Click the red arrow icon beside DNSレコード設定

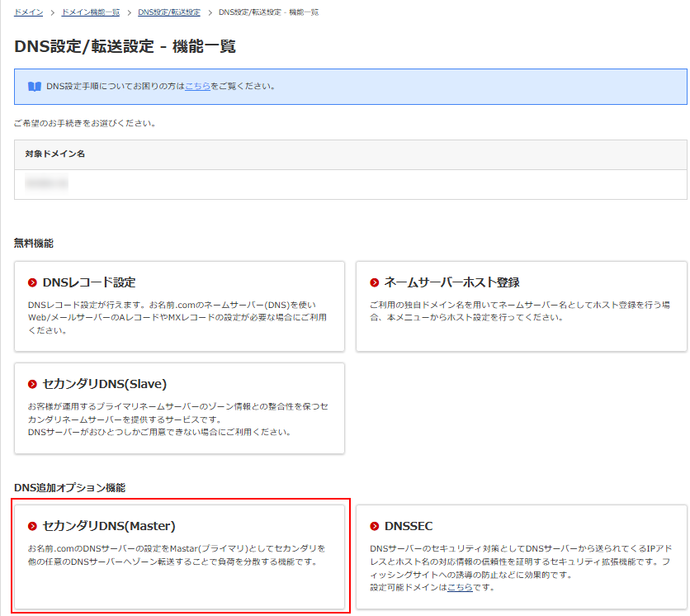pyautogui.click(x=33, y=282)
